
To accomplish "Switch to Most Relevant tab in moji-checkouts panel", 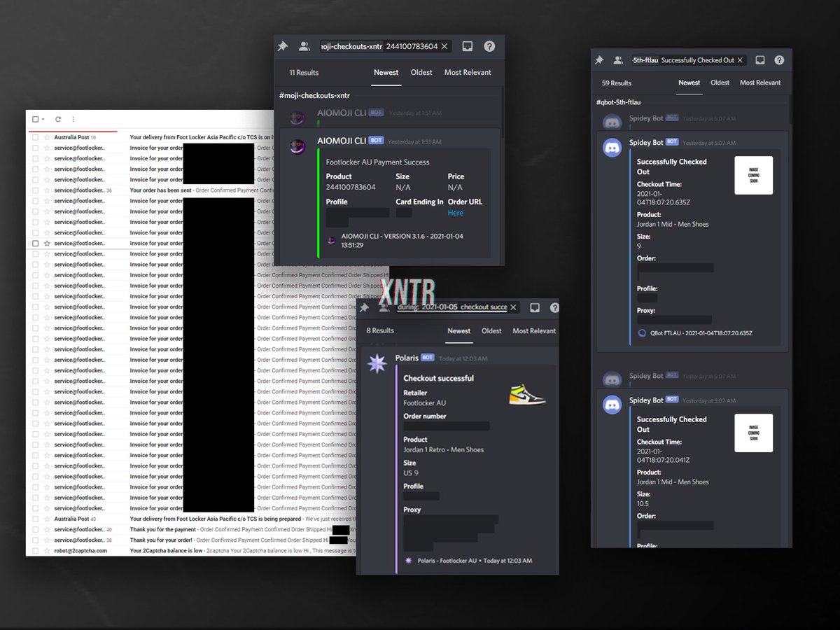I will tap(468, 72).
